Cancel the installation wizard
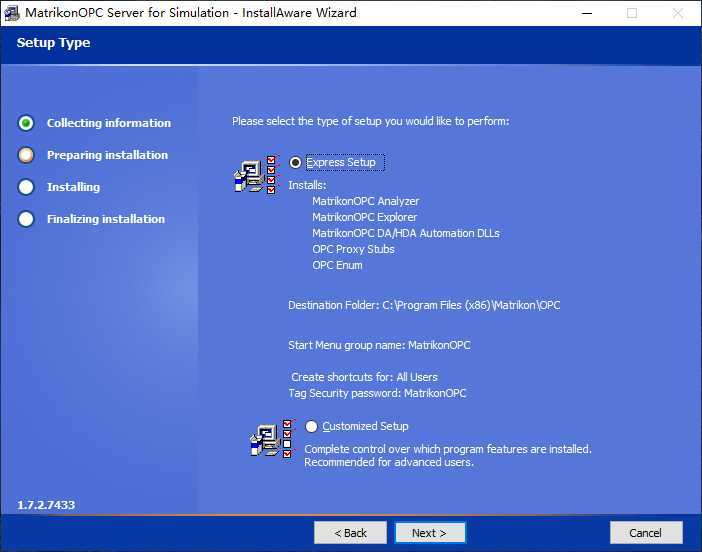The height and width of the screenshot is (552, 702). pyautogui.click(x=646, y=533)
